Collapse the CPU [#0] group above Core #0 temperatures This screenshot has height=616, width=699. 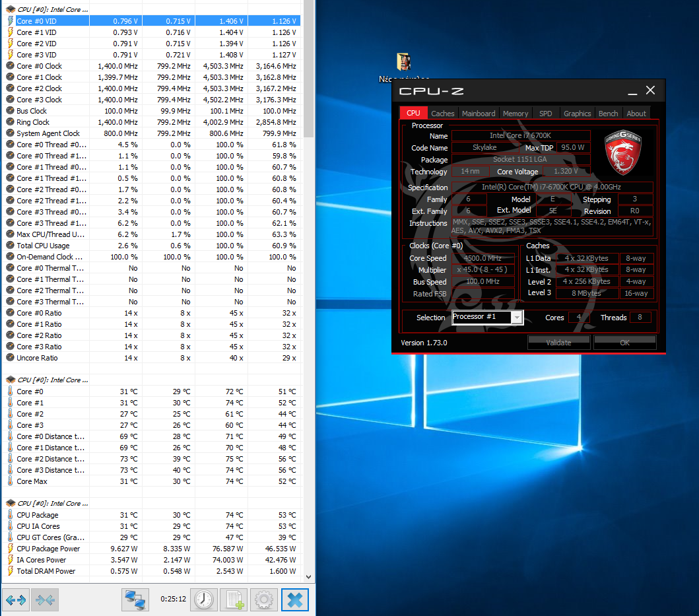tap(11, 380)
